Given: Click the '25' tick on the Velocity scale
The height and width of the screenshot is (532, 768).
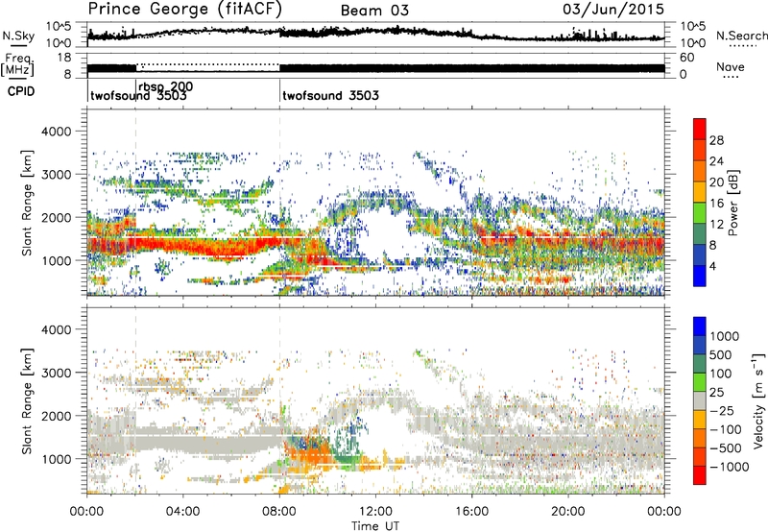Looking at the screenshot, I should [x=717, y=392].
